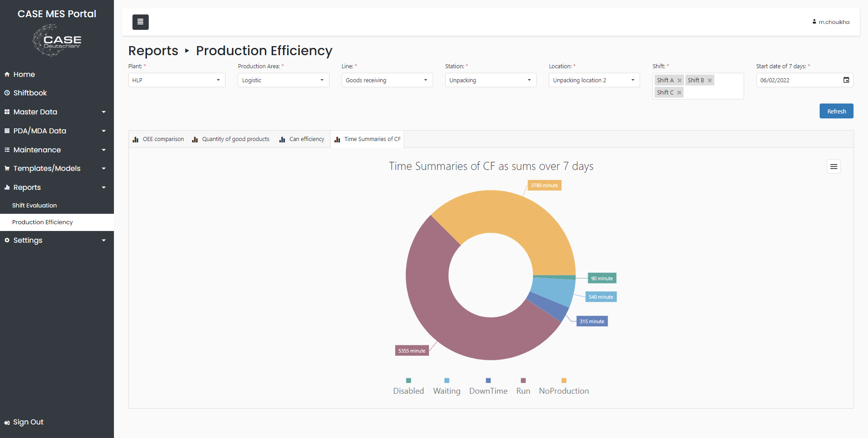Click the CASE Deutschland logo
Viewport: 868px width, 438px height.
click(x=57, y=40)
